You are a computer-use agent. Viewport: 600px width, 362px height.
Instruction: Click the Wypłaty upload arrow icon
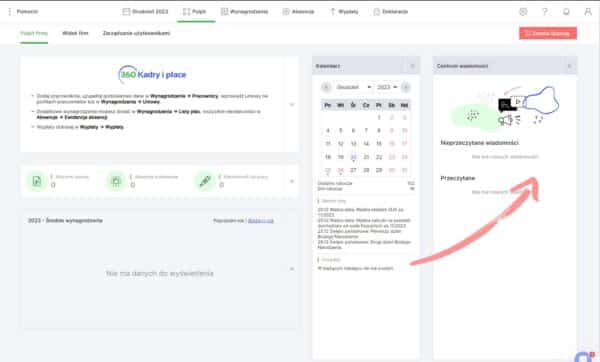[x=333, y=11]
